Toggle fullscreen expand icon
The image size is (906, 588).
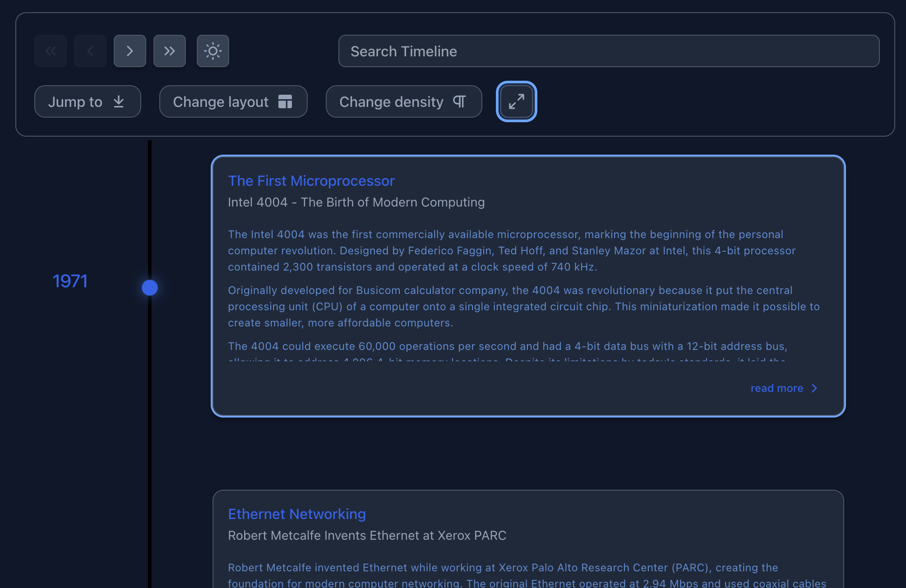click(516, 101)
